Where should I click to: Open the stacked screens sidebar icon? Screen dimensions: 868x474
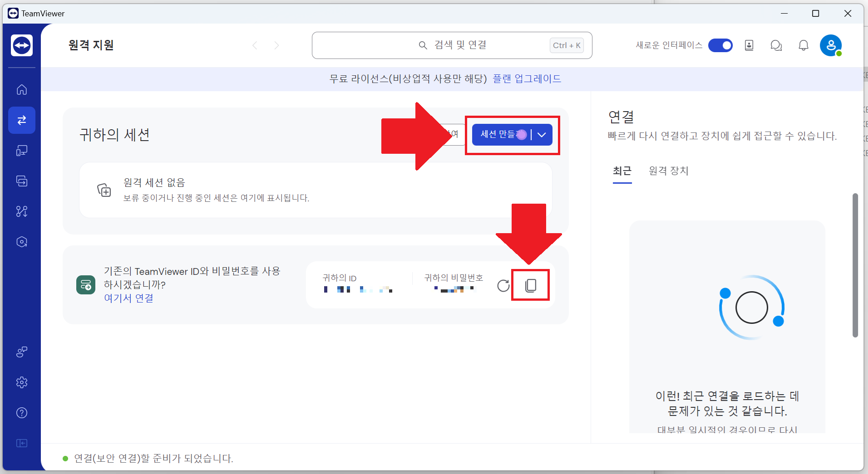coord(22,181)
